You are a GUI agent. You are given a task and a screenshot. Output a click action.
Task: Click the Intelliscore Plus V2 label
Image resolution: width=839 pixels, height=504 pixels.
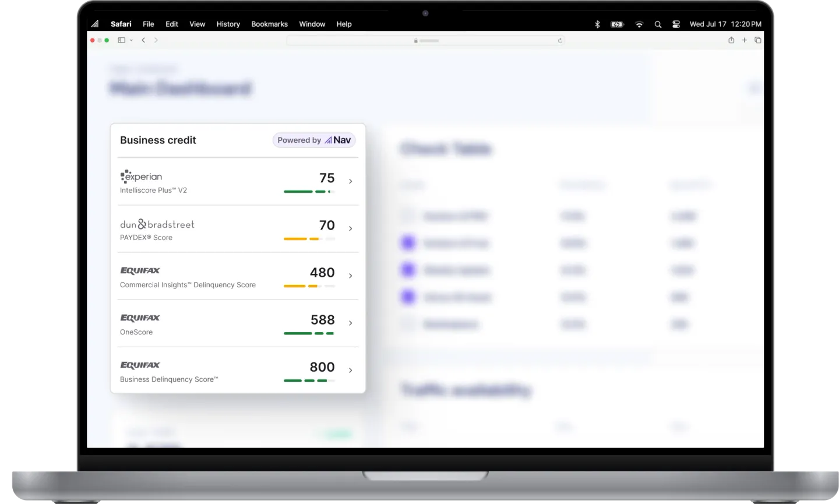coord(153,191)
